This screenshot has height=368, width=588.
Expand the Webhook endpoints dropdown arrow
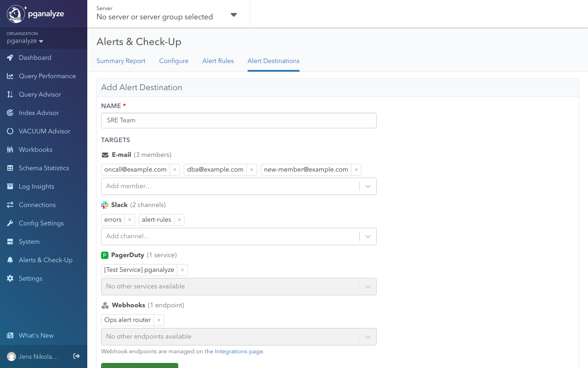point(368,337)
